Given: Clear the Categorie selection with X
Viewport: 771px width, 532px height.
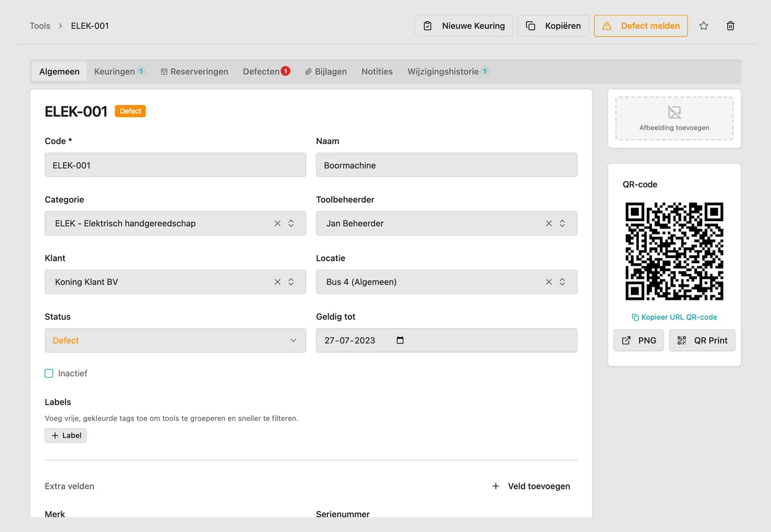Looking at the screenshot, I should pos(277,224).
